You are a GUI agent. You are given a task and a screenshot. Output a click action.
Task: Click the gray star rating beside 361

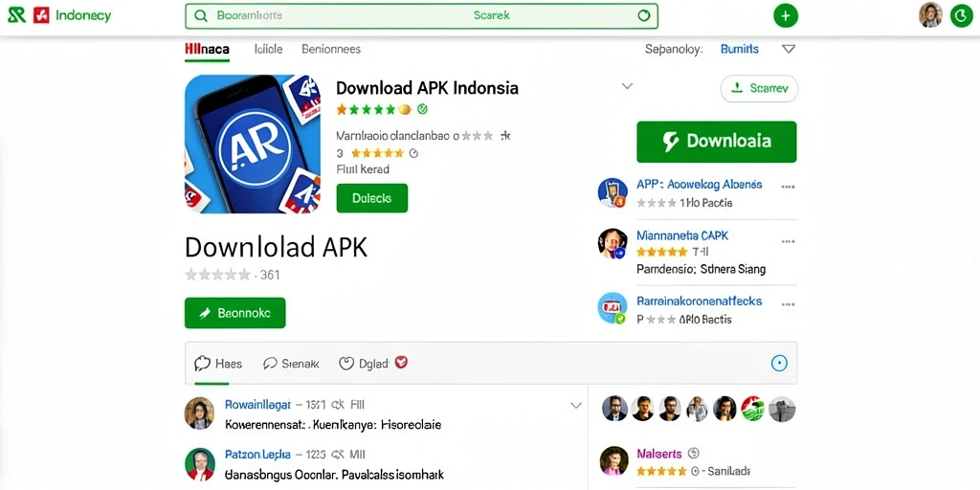218,275
